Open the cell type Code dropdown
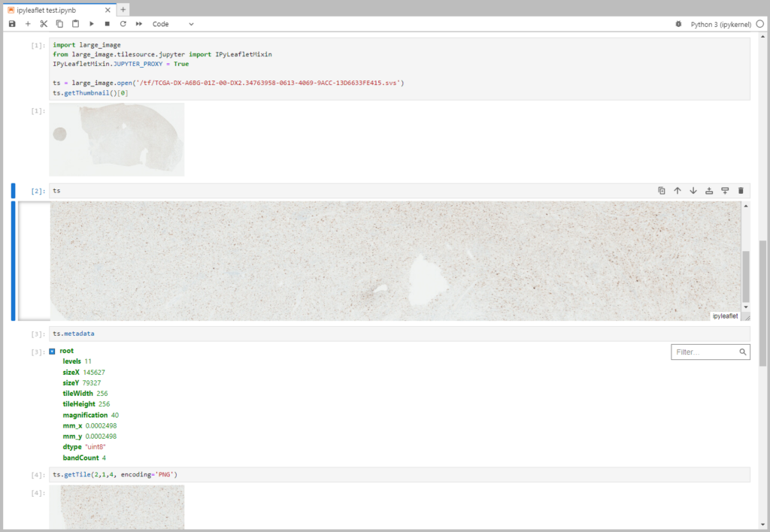 pyautogui.click(x=173, y=23)
